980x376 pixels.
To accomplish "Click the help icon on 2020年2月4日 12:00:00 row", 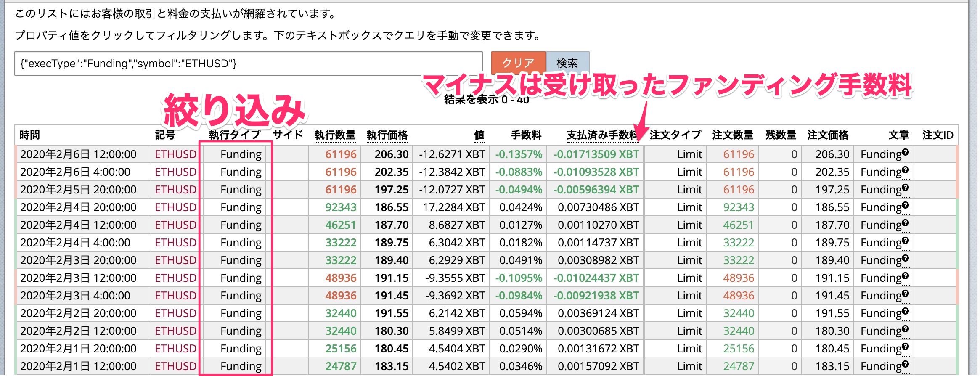I will pos(906,222).
